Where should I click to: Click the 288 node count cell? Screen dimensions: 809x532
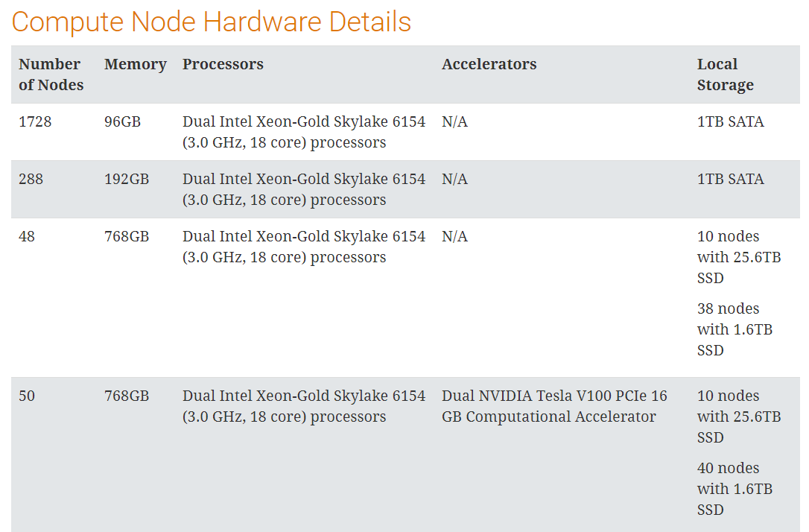(x=31, y=179)
